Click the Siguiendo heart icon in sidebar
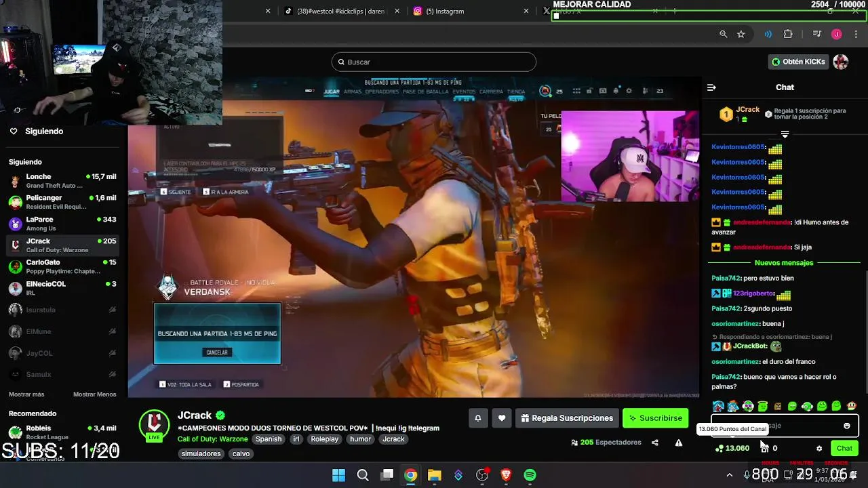This screenshot has height=488, width=868. point(14,131)
